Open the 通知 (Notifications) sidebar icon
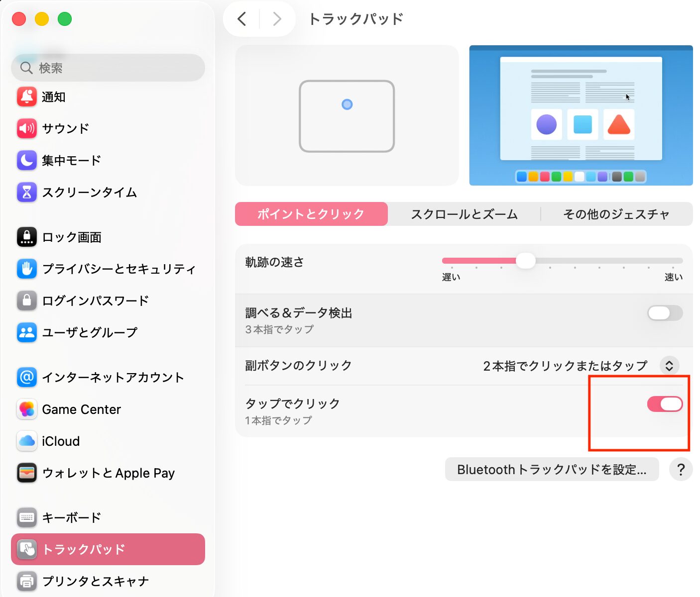Image resolution: width=700 pixels, height=597 pixels. pyautogui.click(x=27, y=97)
